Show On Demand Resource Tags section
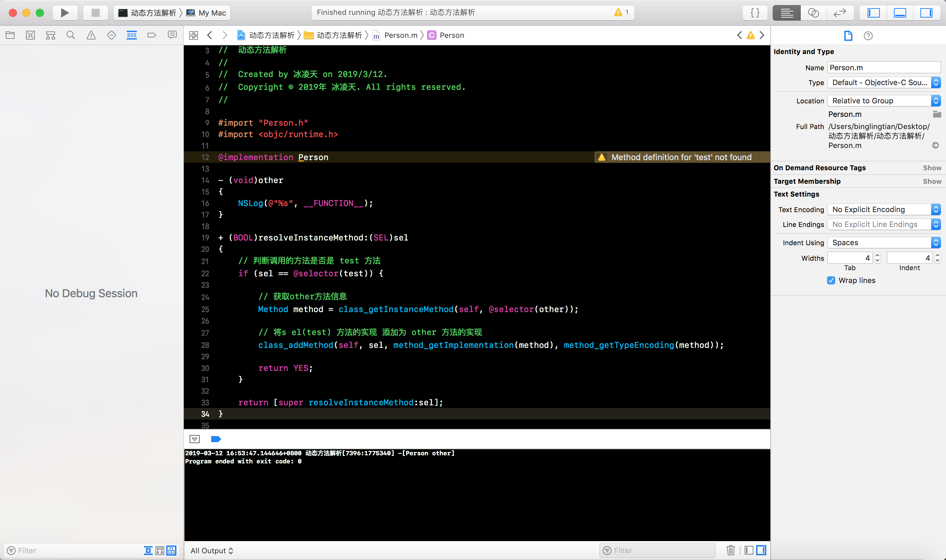 (x=932, y=168)
